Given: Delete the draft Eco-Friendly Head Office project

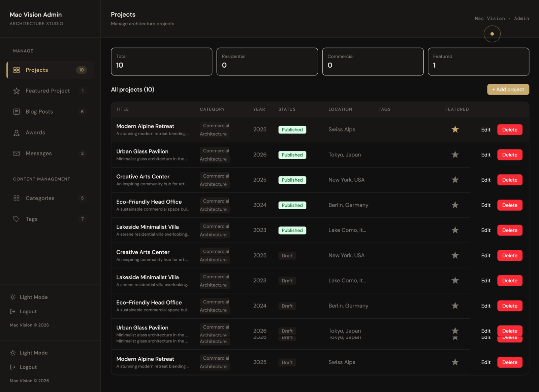Looking at the screenshot, I should [x=510, y=306].
